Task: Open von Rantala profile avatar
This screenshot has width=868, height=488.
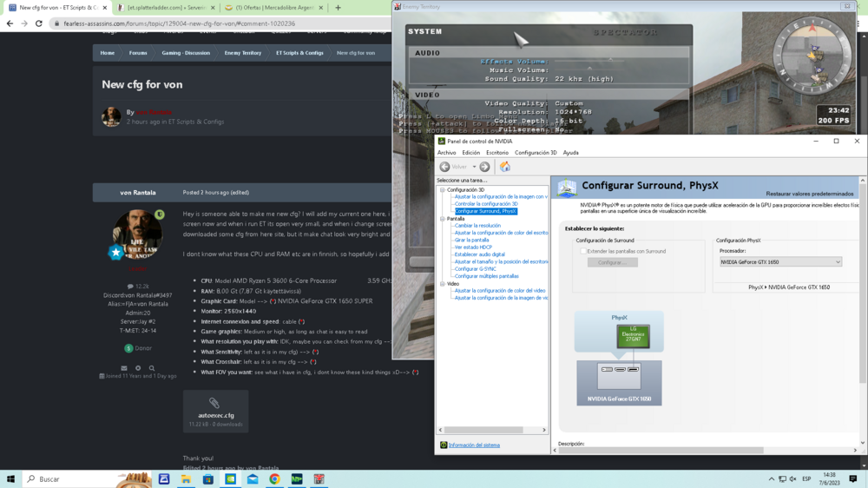Action: pyautogui.click(x=137, y=234)
